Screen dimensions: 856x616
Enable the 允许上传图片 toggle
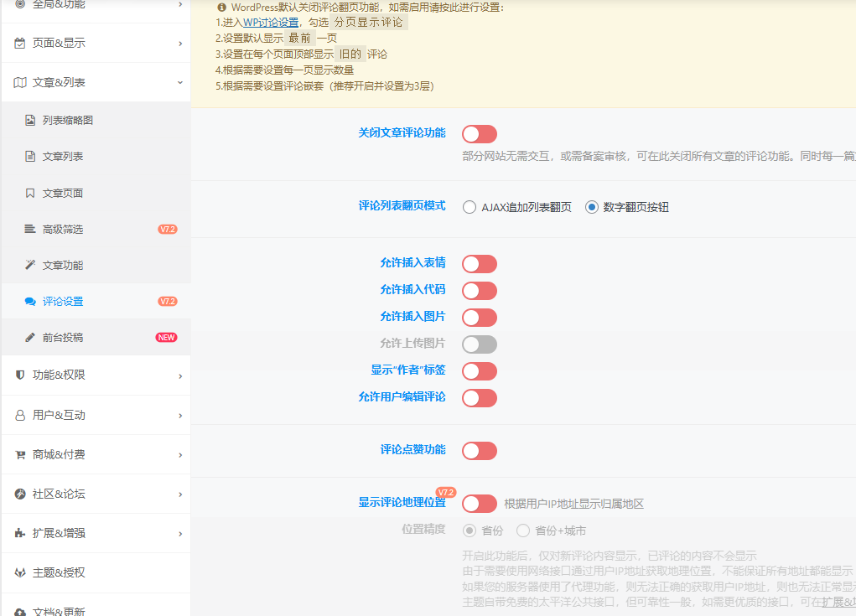coord(479,344)
